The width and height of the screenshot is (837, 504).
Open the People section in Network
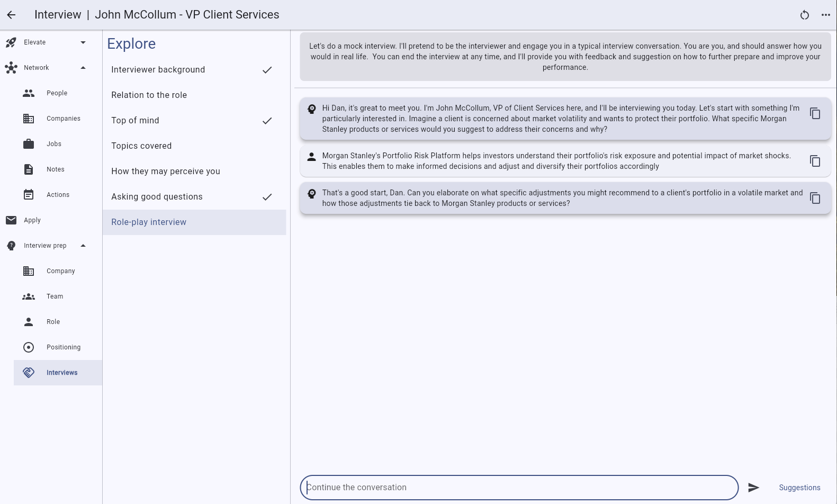(57, 93)
